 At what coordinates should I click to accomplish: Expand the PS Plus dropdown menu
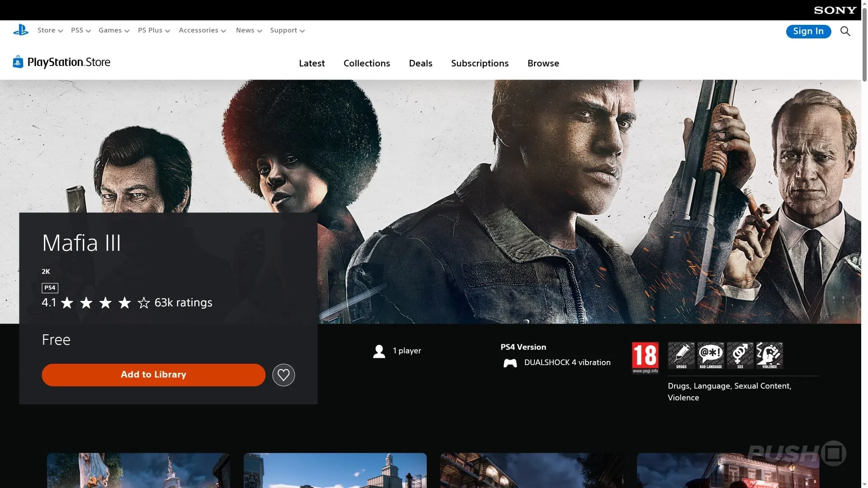pyautogui.click(x=154, y=30)
